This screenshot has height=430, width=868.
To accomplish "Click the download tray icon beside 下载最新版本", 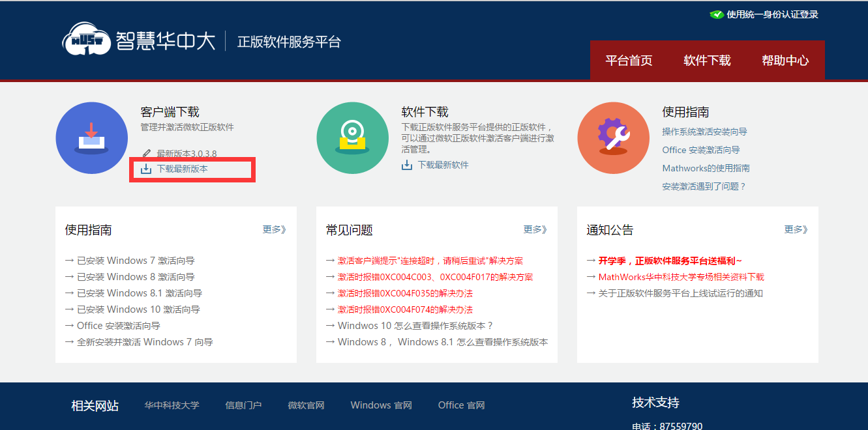I will [146, 169].
